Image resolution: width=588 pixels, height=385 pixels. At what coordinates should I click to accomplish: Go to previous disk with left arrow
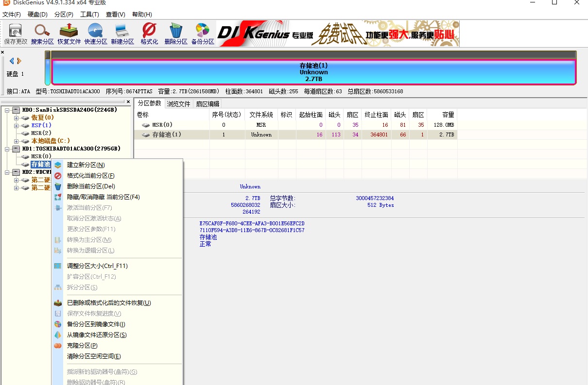tap(12, 61)
